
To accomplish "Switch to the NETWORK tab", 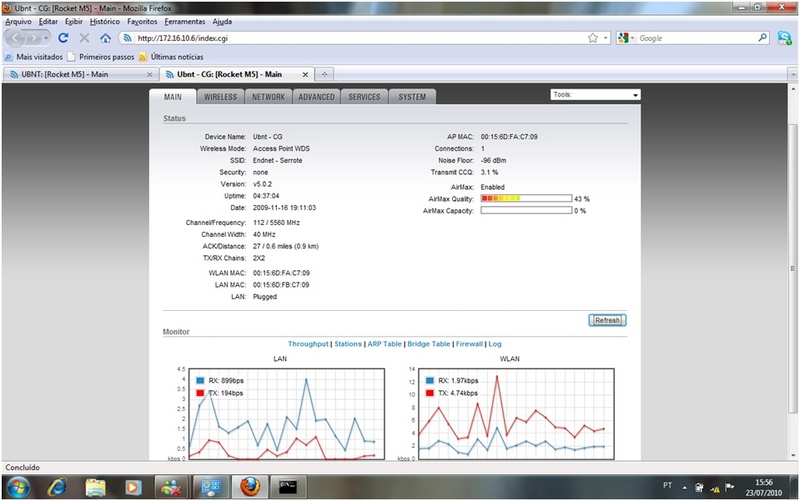I will (268, 97).
